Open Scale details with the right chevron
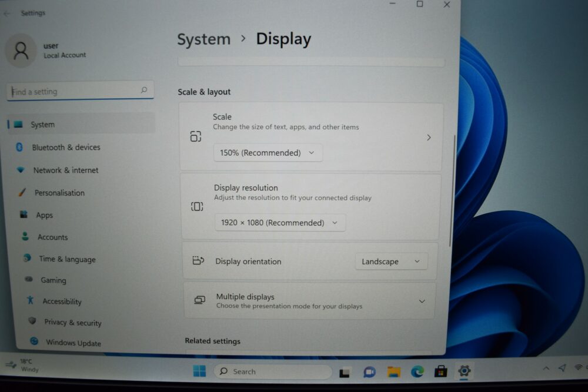Image resolution: width=588 pixels, height=392 pixels. [429, 138]
